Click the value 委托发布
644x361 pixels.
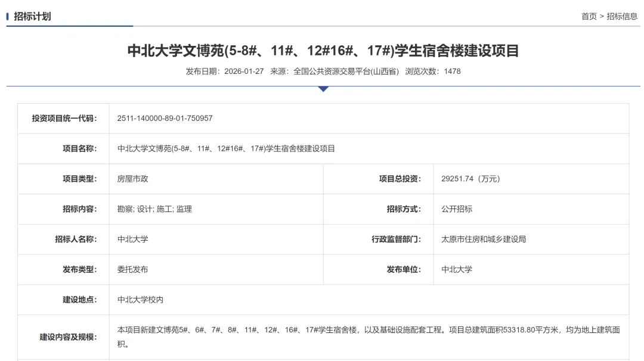pos(132,269)
